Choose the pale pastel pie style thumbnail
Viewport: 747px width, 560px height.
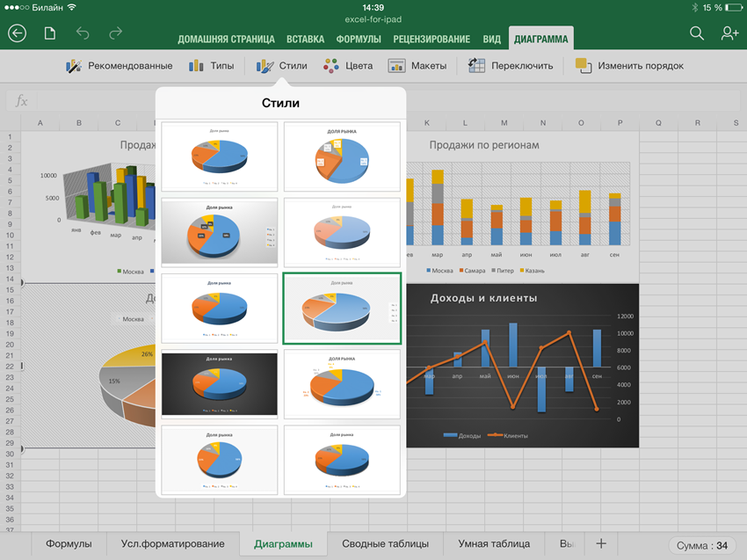(342, 232)
